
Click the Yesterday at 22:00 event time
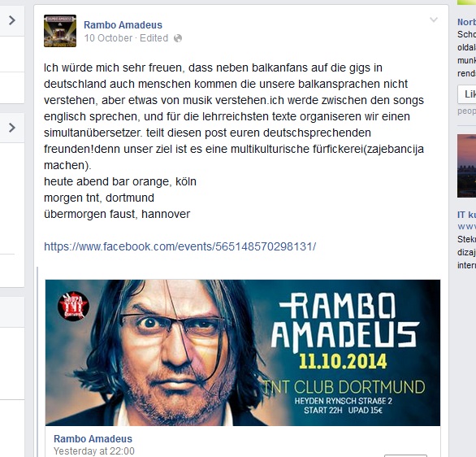[94, 451]
